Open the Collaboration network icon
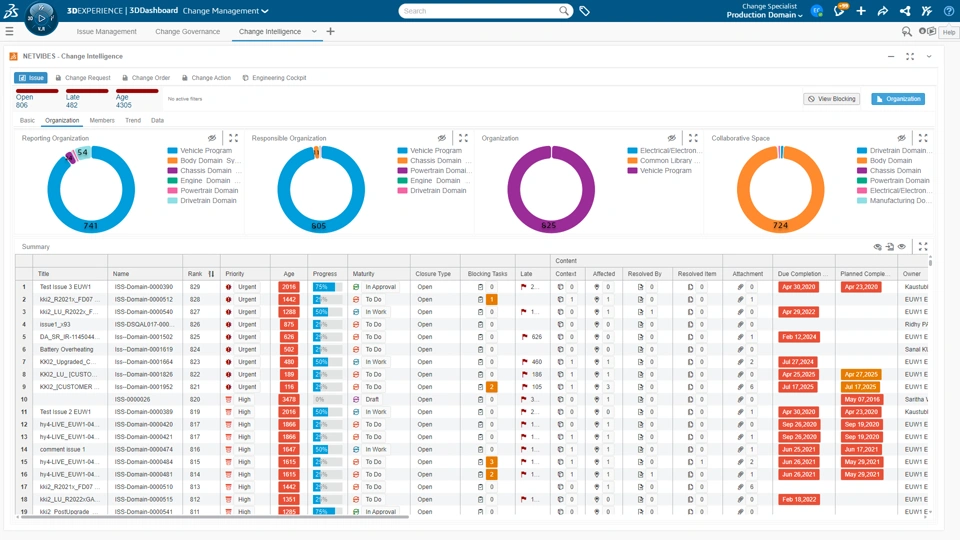Viewport: 960px width, 540px height. click(905, 11)
